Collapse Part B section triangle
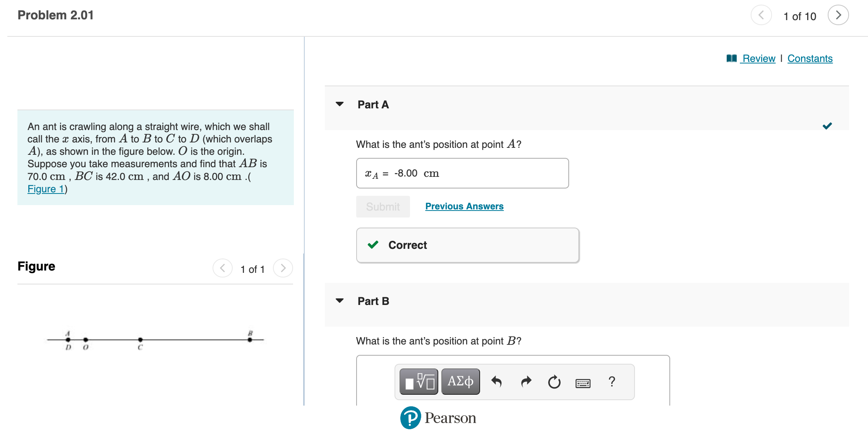This screenshot has width=868, height=435. pyautogui.click(x=340, y=301)
